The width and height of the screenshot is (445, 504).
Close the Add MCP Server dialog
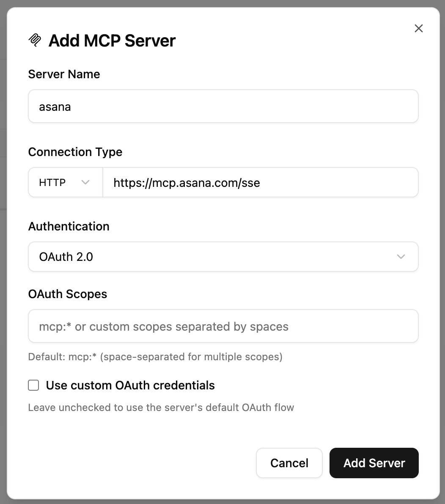418,28
